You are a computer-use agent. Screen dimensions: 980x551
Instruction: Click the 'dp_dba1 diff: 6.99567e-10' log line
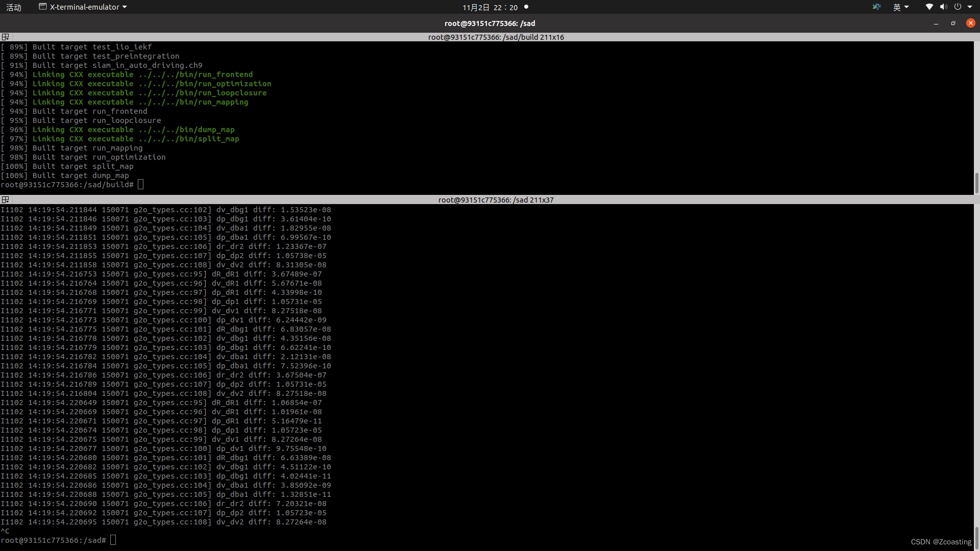click(166, 237)
